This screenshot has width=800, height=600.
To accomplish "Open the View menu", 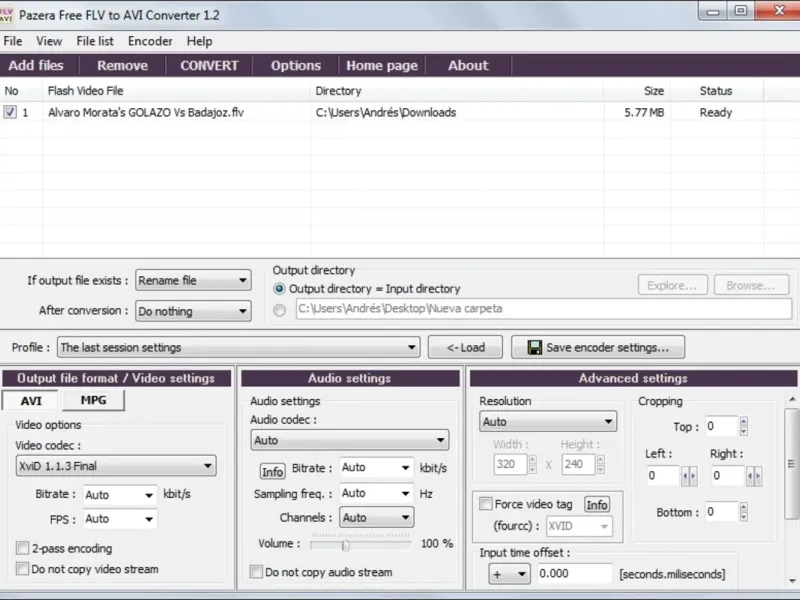I will (49, 41).
